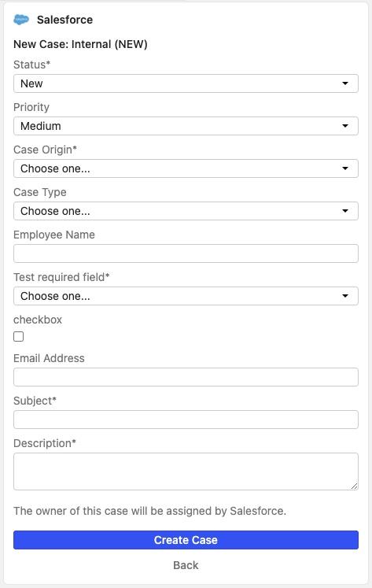
Task: Expand the Case Type dropdown
Action: pos(186,211)
